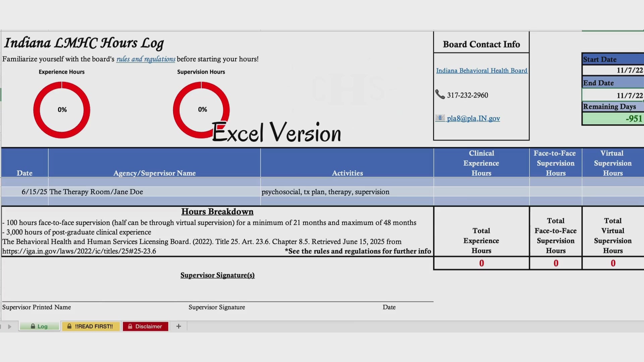
Task: Click the See the rules and regulations note
Action: pyautogui.click(x=358, y=251)
